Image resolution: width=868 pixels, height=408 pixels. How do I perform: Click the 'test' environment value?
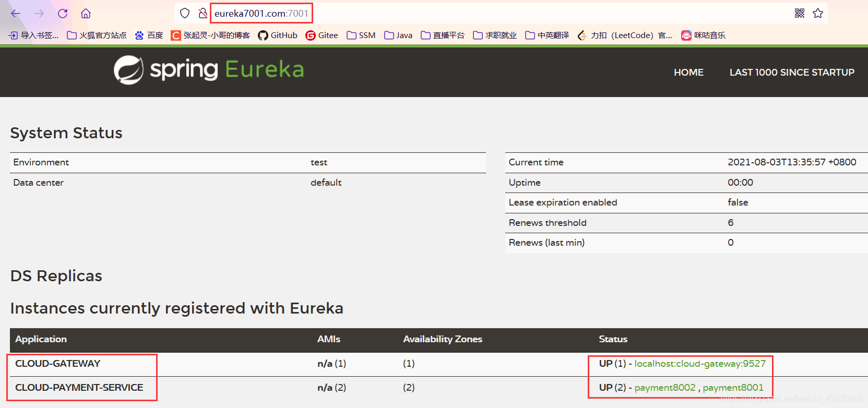tap(319, 163)
